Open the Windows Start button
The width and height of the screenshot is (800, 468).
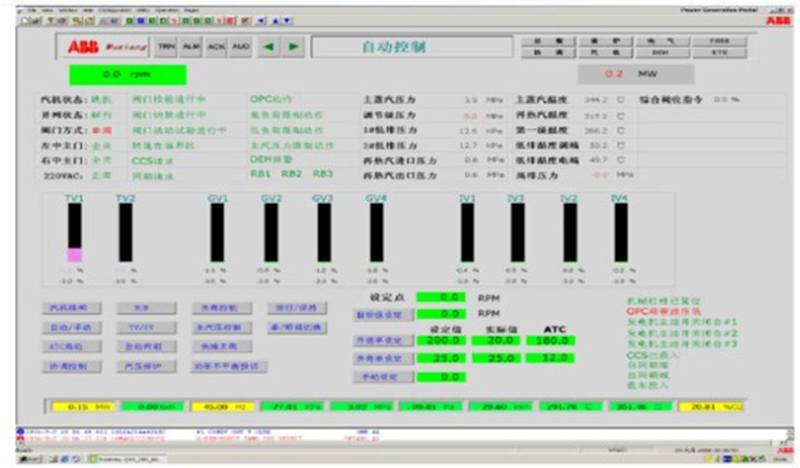coord(28,459)
